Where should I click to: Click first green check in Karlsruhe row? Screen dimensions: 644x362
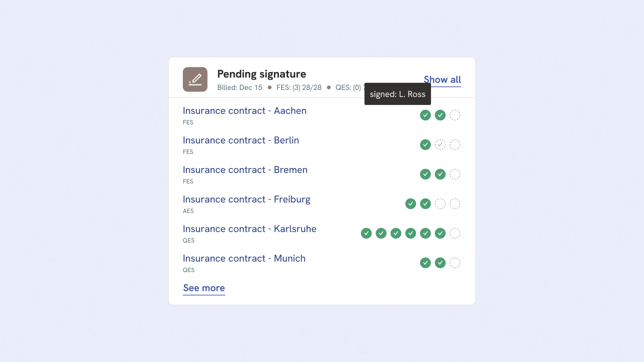pyautogui.click(x=366, y=233)
